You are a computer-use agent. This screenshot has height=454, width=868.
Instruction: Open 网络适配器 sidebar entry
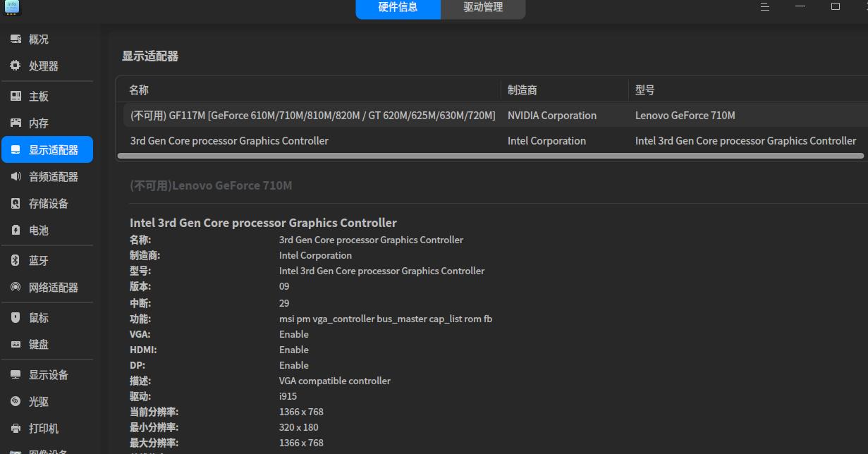coord(47,287)
